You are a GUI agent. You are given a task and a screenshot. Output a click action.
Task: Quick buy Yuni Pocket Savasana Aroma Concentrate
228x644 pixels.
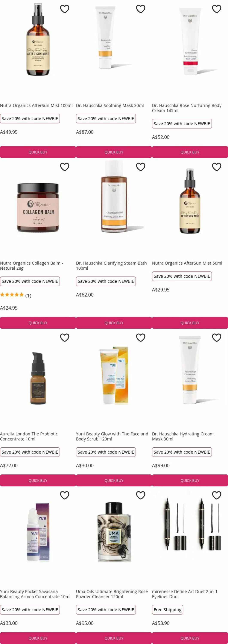pos(38,638)
